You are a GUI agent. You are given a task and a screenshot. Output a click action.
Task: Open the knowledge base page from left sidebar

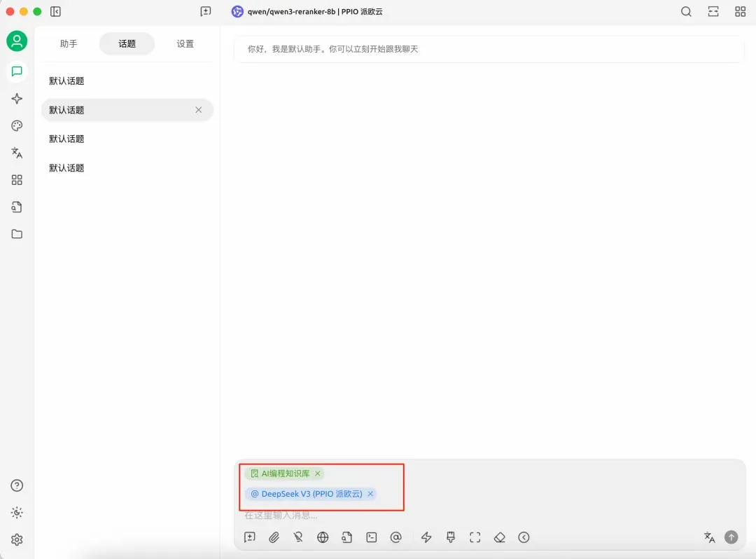(x=17, y=207)
